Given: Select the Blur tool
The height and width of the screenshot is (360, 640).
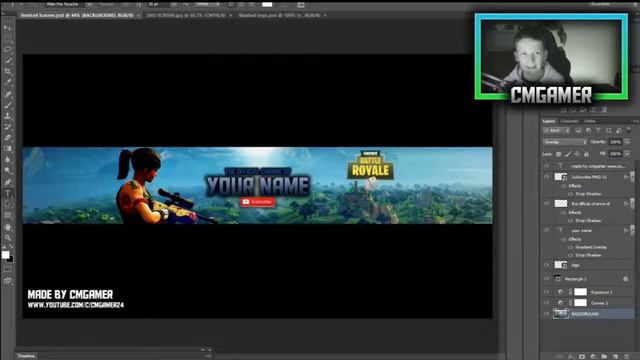Looking at the screenshot, I should [7, 160].
